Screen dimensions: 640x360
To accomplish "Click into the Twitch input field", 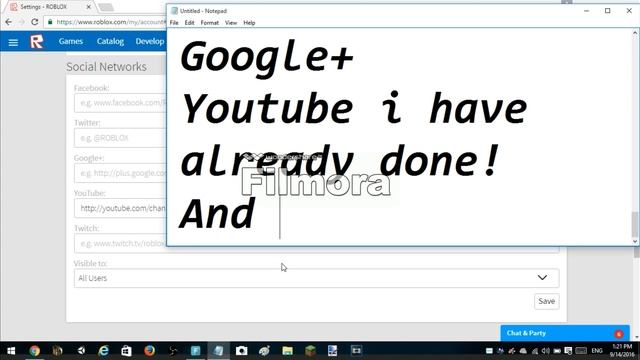I will point(120,243).
